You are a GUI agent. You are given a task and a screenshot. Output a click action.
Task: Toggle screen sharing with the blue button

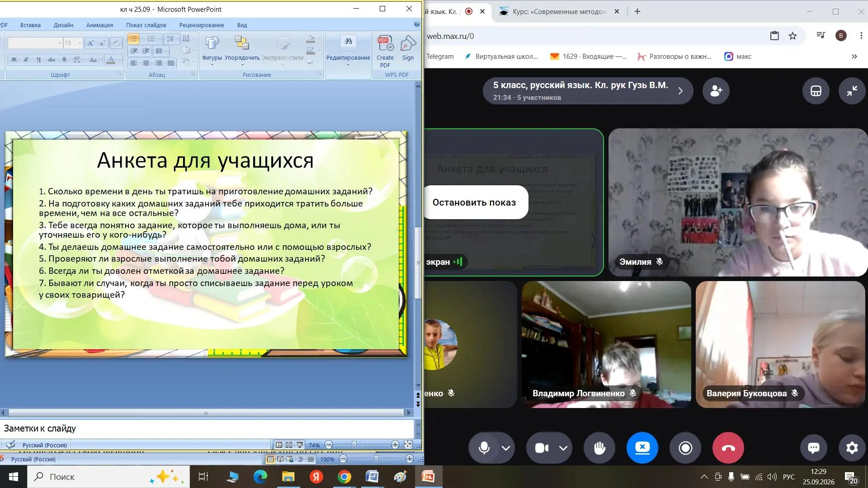click(x=642, y=448)
